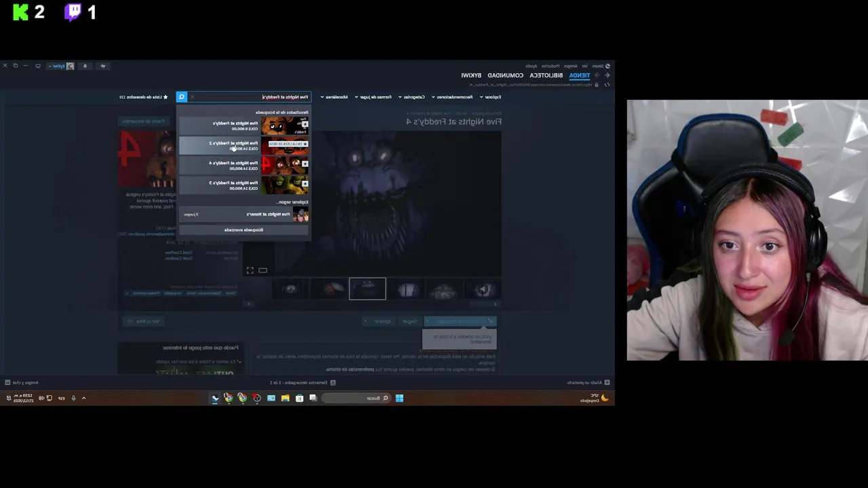Open the Elementos descargados downloads status
Viewport: 868px width, 488px height.
pyautogui.click(x=303, y=382)
